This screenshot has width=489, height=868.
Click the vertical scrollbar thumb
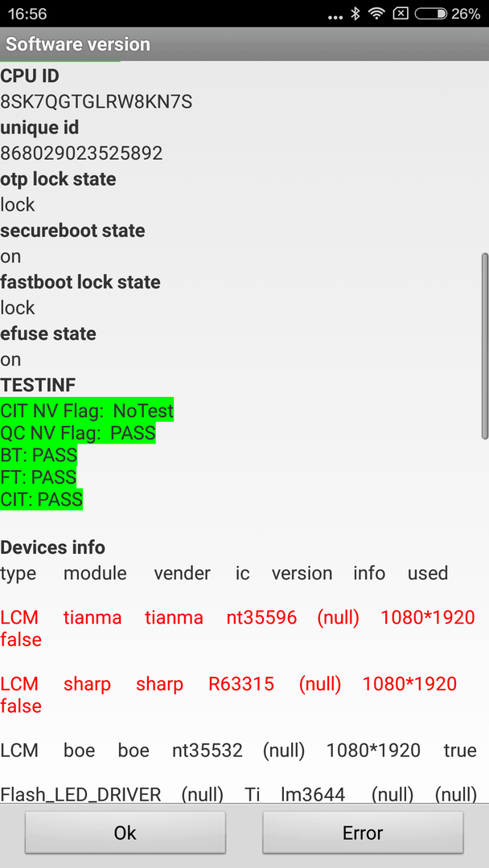[x=484, y=346]
